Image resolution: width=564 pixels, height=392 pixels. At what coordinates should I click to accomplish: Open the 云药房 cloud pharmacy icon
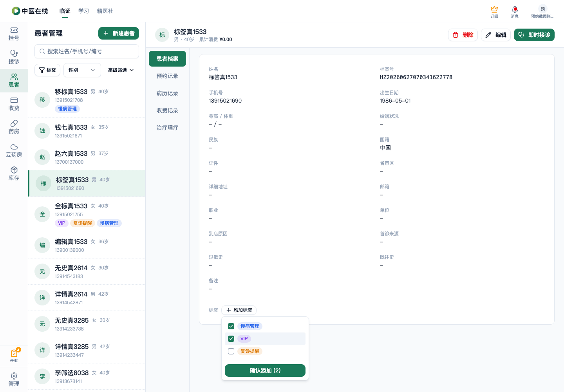tap(14, 151)
